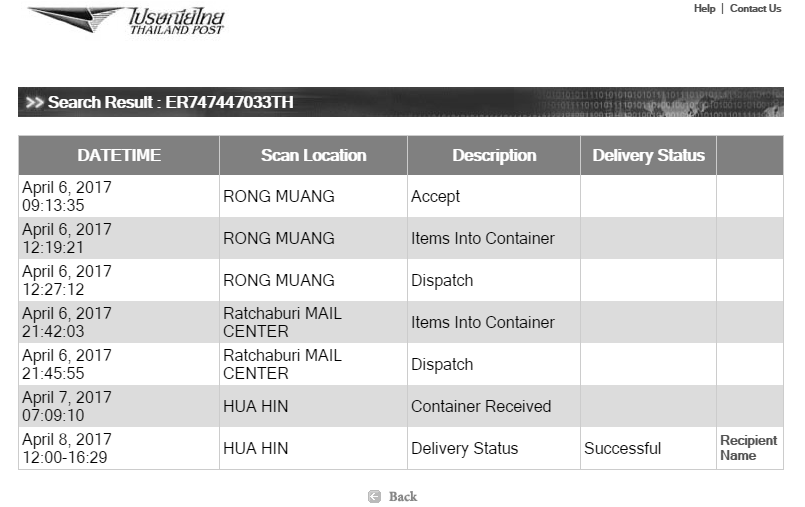Image resolution: width=805 pixels, height=507 pixels.
Task: Click the April 8, 2017 datetime cell
Action: (x=119, y=448)
